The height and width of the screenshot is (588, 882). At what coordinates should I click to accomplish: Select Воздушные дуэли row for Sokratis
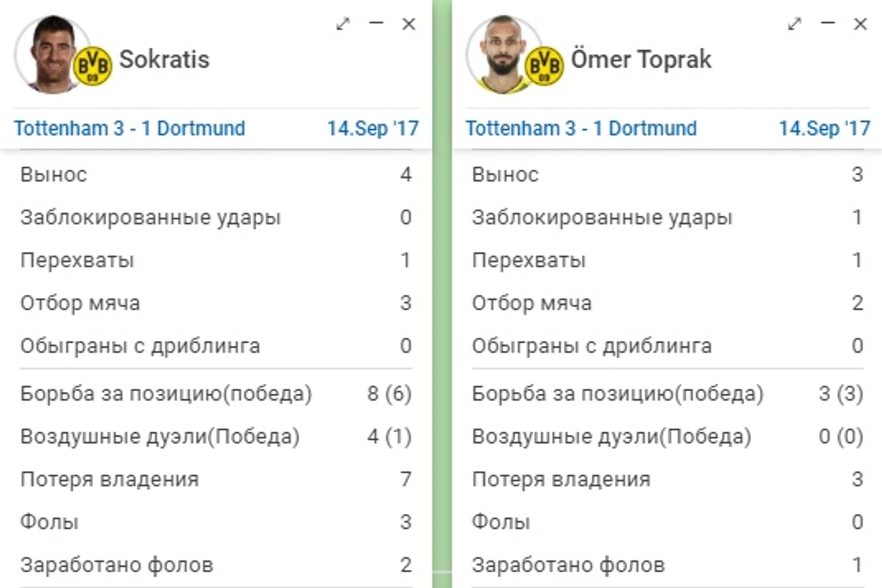[216, 436]
